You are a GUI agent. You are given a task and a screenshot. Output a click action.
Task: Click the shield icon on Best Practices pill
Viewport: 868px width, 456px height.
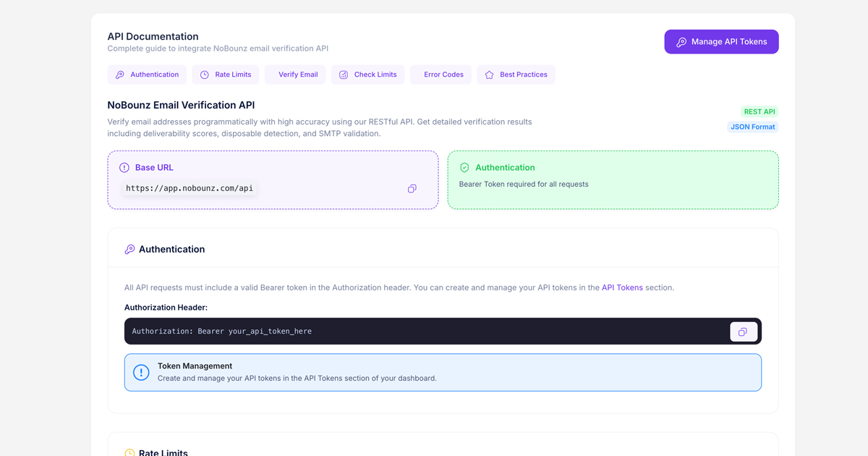488,75
